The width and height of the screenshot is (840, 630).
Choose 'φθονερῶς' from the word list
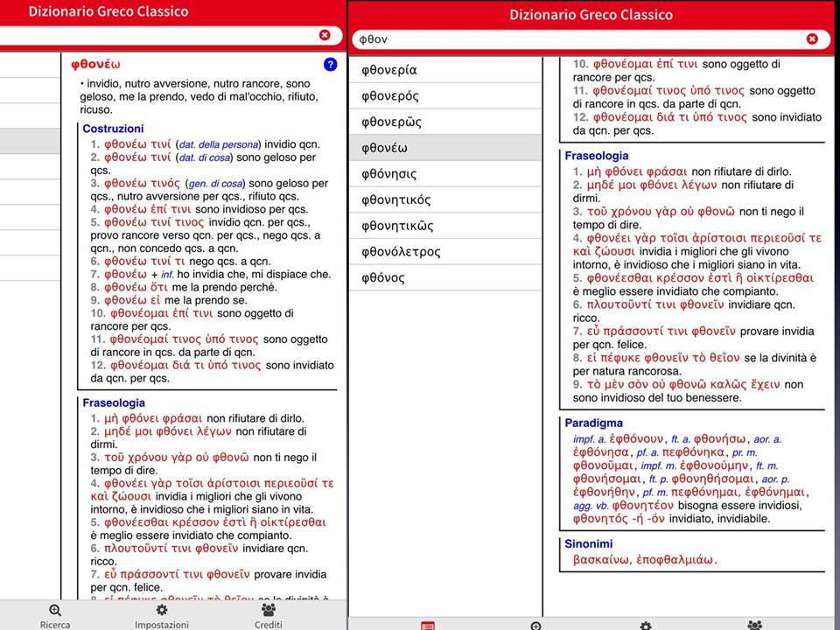[x=445, y=122]
